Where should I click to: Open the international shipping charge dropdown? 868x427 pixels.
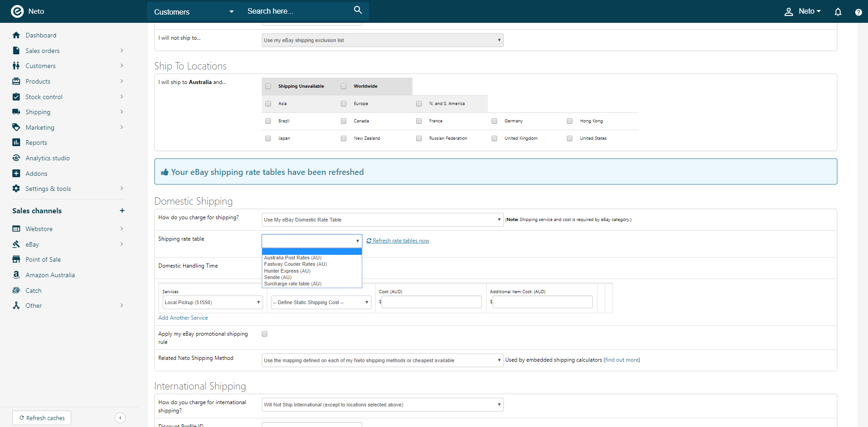point(383,405)
